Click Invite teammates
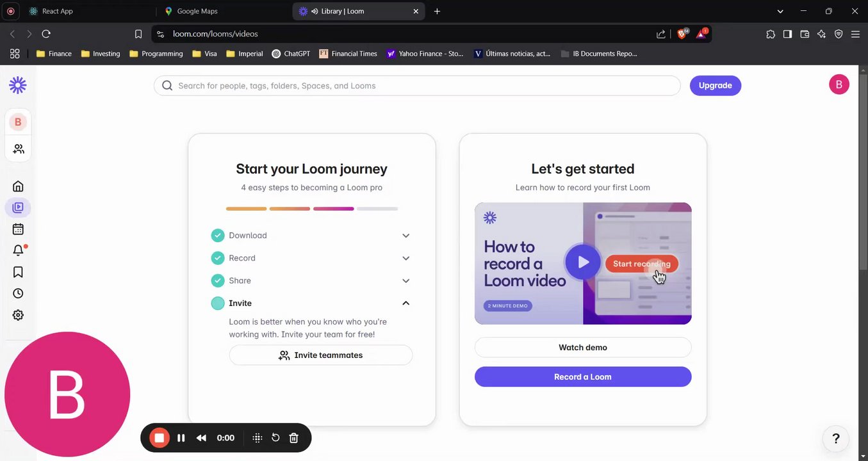 321,355
